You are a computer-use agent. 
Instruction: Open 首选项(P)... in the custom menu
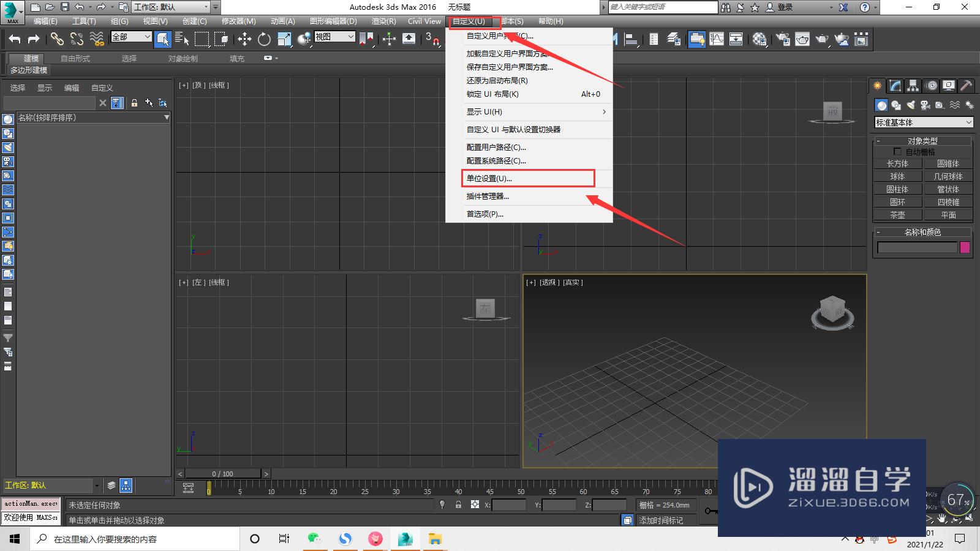pos(485,214)
